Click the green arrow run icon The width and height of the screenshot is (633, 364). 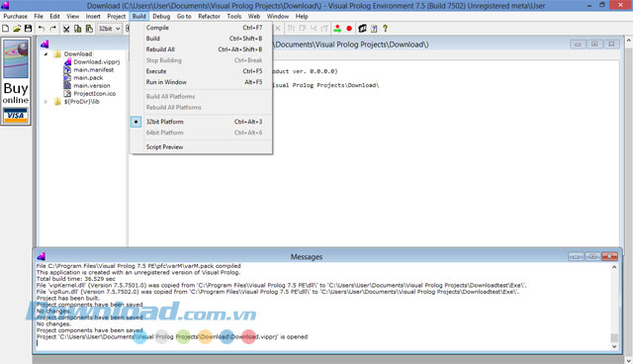pos(337,29)
